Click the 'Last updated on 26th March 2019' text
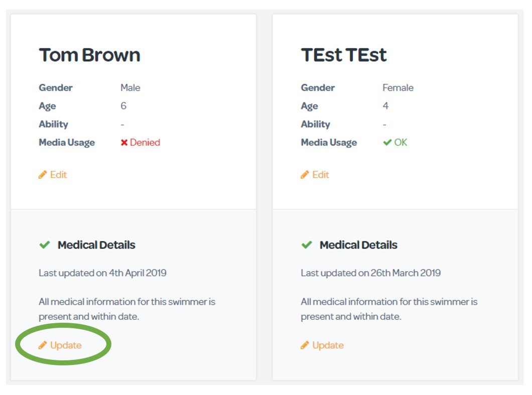Screen dimensions: 532x395 tap(370, 273)
